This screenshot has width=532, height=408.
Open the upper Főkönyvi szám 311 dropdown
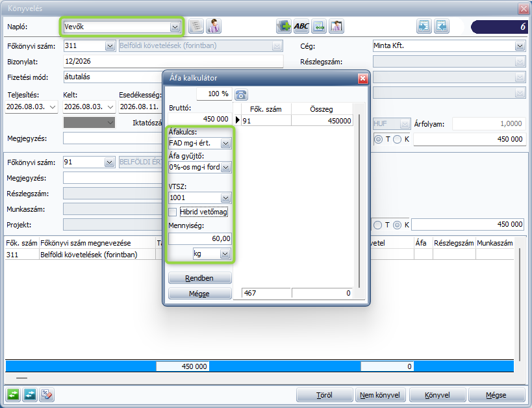click(x=110, y=46)
